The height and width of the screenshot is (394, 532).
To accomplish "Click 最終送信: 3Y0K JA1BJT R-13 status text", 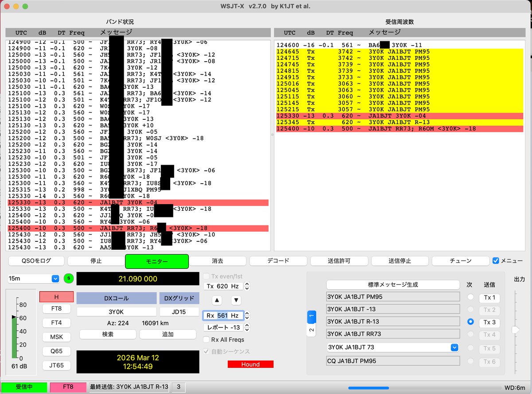I will (x=129, y=387).
